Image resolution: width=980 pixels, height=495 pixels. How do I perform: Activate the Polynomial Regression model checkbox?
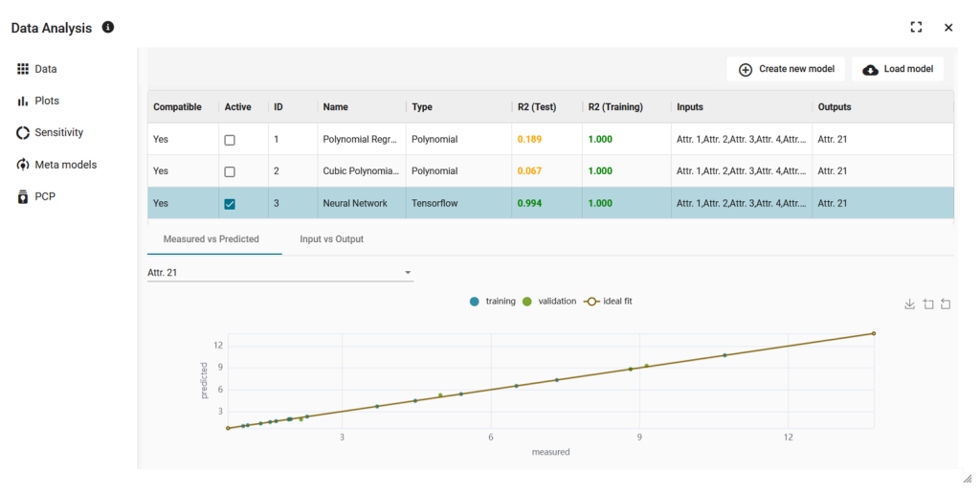(230, 140)
